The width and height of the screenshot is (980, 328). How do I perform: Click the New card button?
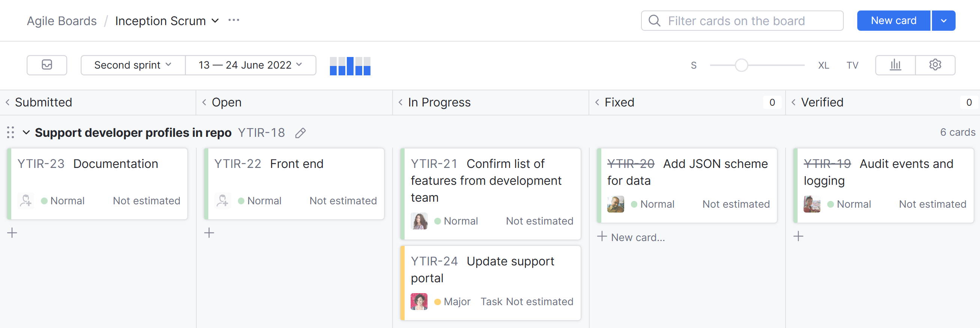tap(893, 21)
